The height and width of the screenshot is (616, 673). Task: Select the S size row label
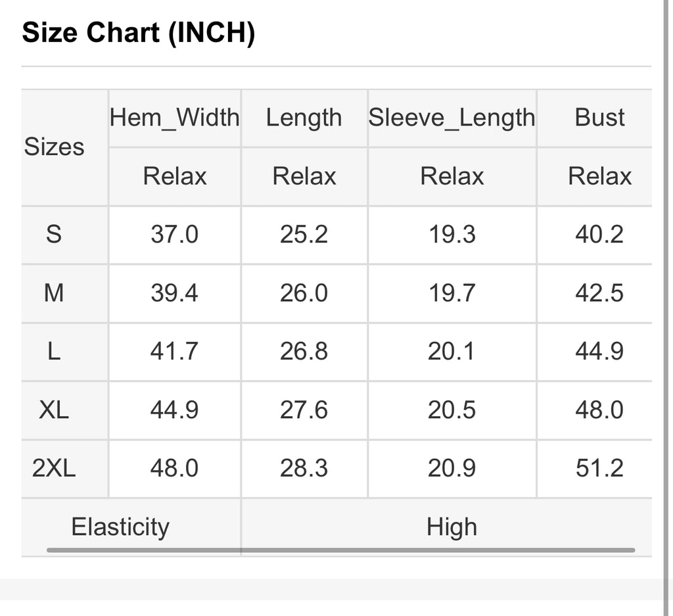tap(54, 235)
